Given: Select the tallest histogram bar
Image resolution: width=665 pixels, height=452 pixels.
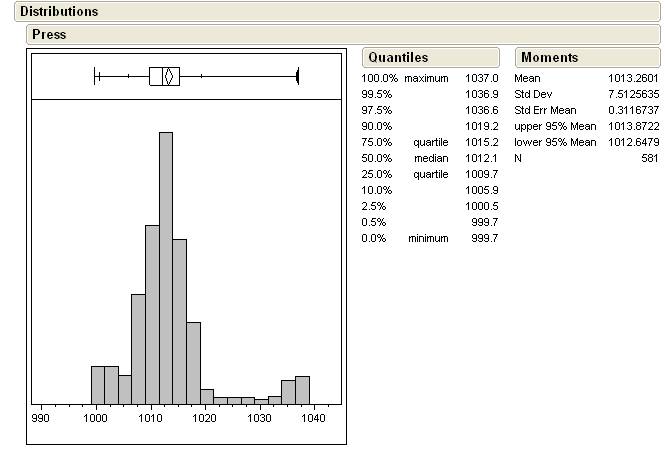Looking at the screenshot, I should 166,266.
